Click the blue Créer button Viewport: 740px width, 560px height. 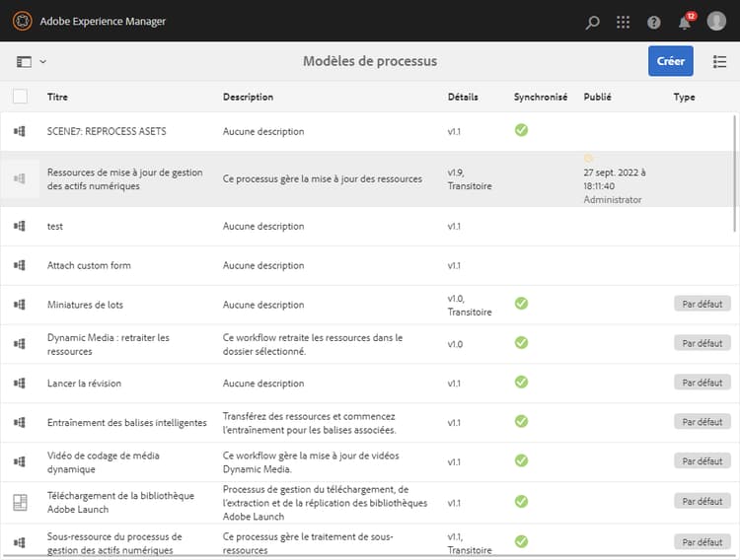(x=670, y=61)
